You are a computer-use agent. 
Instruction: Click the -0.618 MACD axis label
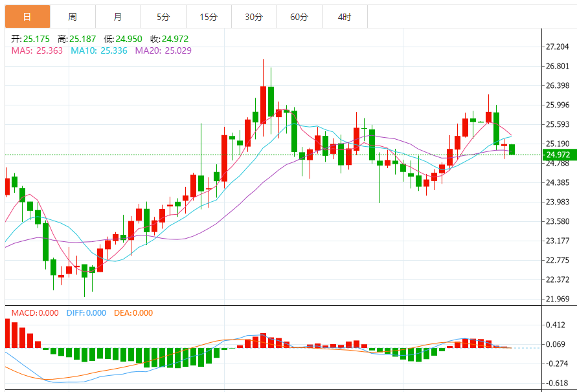(x=556, y=383)
